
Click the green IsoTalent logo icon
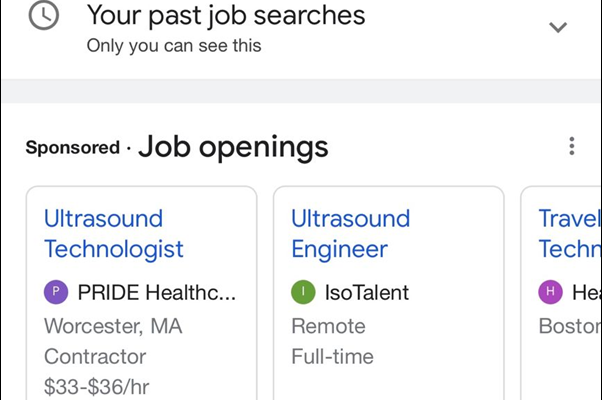click(302, 293)
